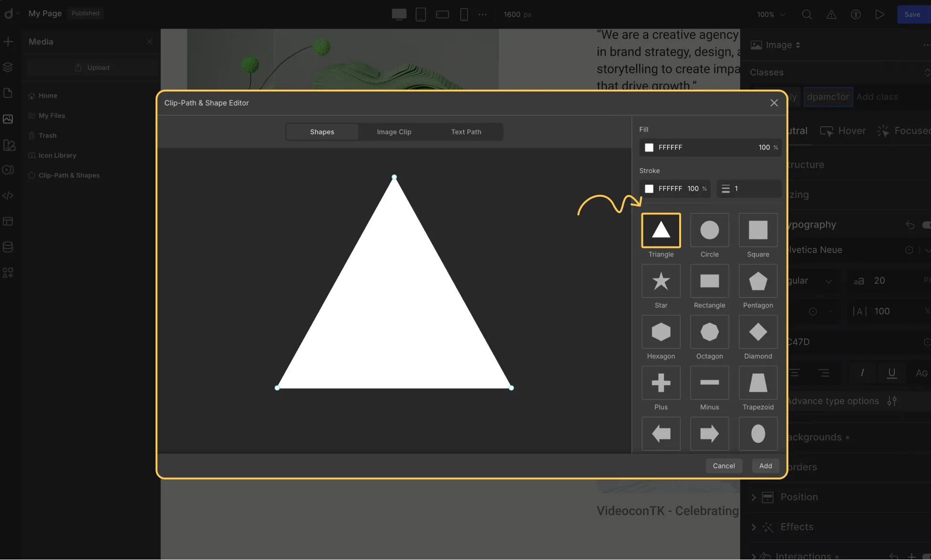Click the Save button
Screen dimensions: 931x560
pyautogui.click(x=912, y=15)
